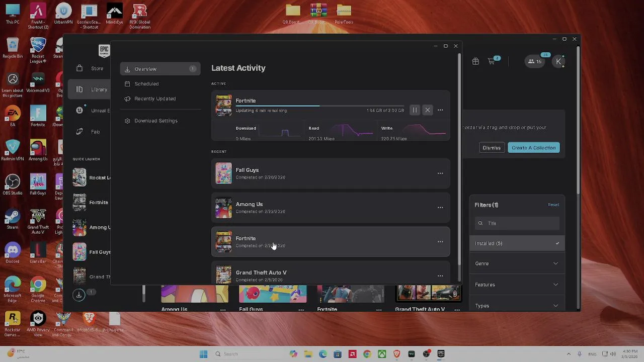Open Fall Guys library tile options
Viewport: 644px width, 362px height.
(x=301, y=309)
